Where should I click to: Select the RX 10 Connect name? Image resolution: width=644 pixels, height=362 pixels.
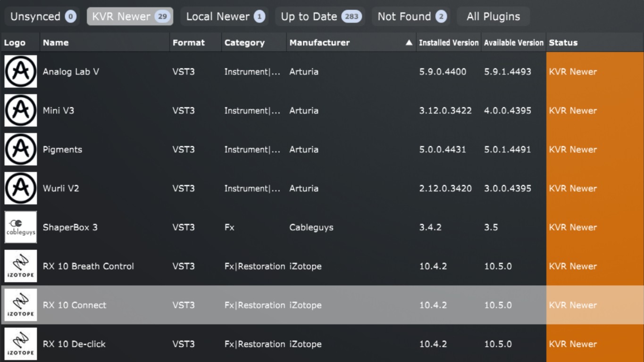(75, 305)
